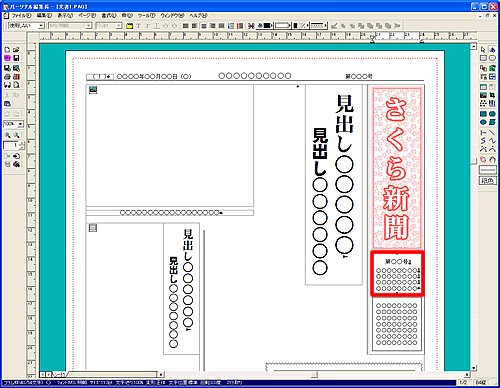Click the sheet tab at the bottom left
This screenshot has width=500, height=388.
coord(59,375)
